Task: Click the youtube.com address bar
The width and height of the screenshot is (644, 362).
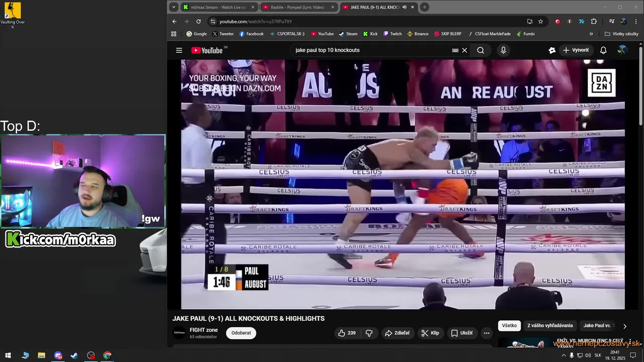Action: [372, 21]
